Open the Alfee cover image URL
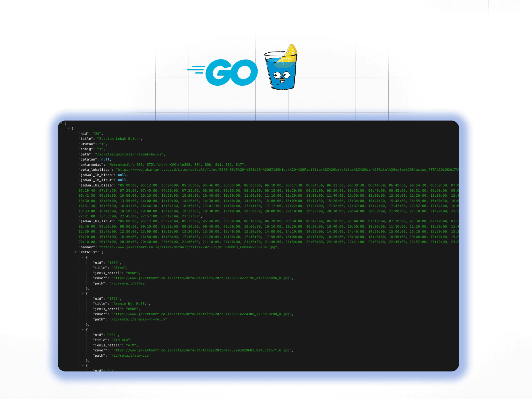The width and height of the screenshot is (532, 399). pos(201,278)
